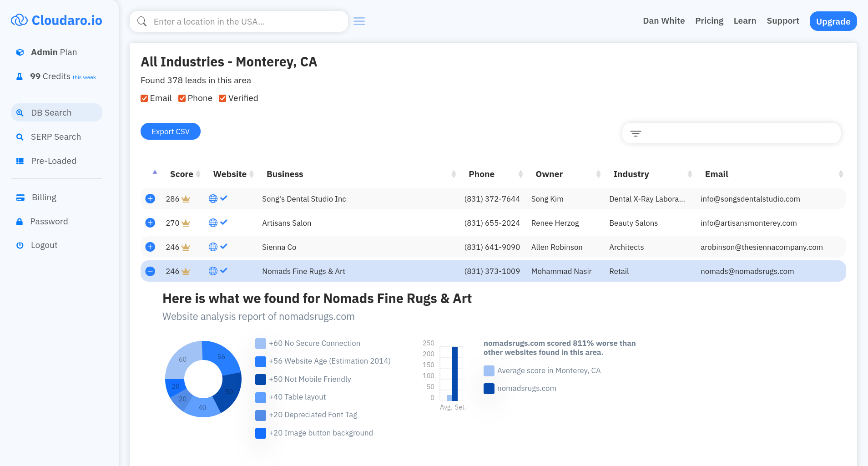Viewport: 868px width, 466px height.
Task: Click the DB Search magnifier icon
Action: (20, 113)
